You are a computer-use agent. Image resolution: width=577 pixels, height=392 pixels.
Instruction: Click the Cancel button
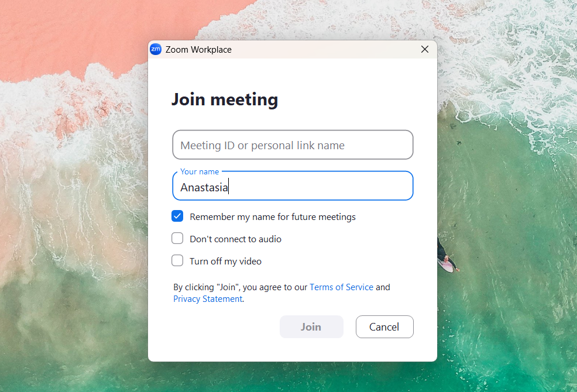(384, 327)
